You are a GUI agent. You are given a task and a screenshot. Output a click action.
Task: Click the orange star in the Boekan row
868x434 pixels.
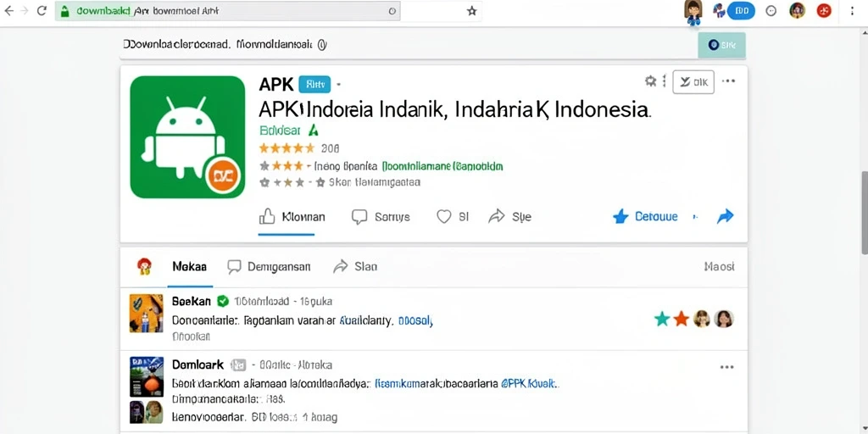click(681, 319)
